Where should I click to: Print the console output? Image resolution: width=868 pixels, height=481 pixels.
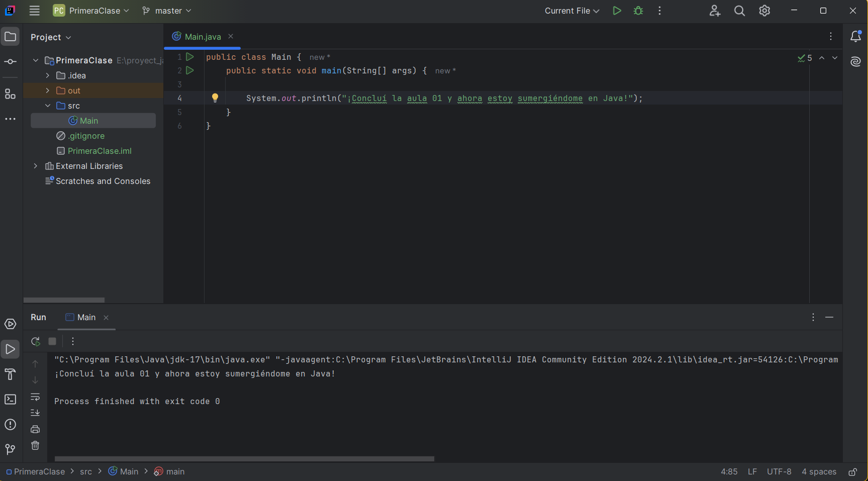pos(35,429)
